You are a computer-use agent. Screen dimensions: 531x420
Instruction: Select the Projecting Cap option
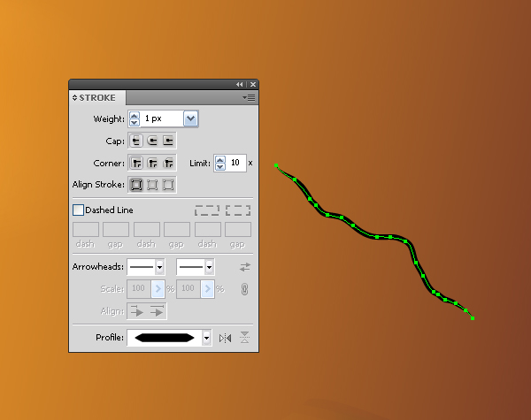pyautogui.click(x=168, y=141)
